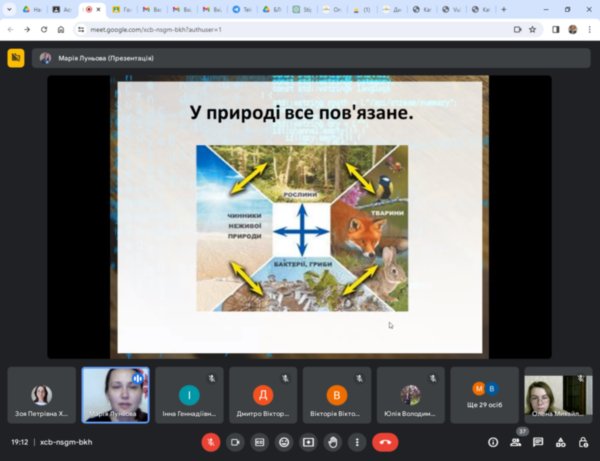Open the in-call chat panel

click(538, 441)
